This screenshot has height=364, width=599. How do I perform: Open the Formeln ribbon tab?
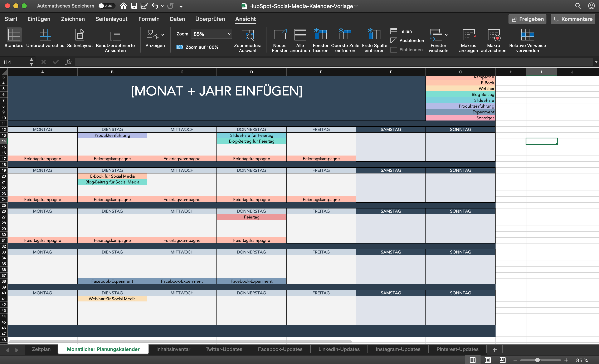[x=149, y=19]
